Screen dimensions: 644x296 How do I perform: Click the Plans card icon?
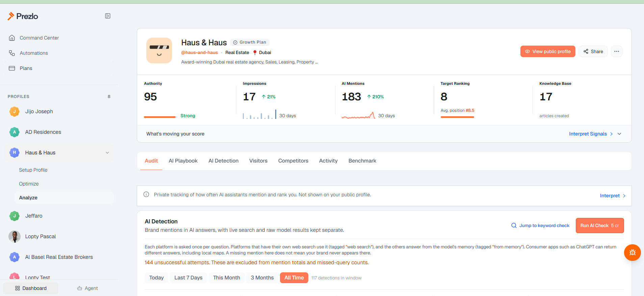(12, 68)
